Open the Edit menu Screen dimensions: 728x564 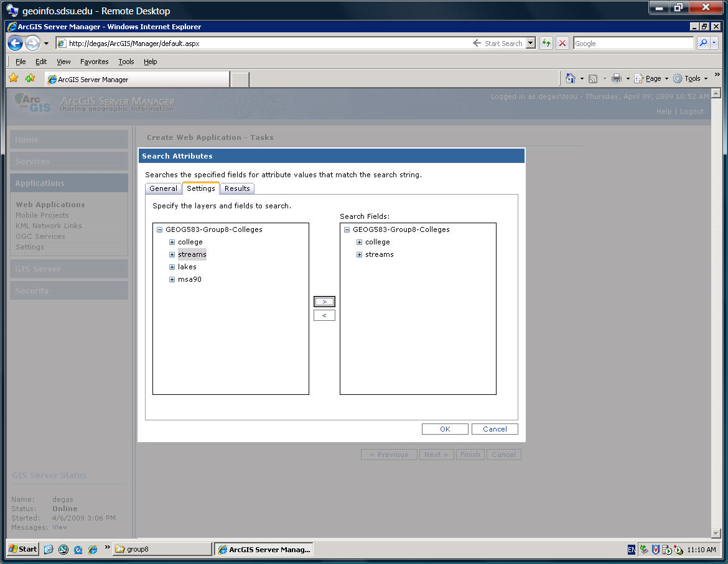click(x=41, y=61)
